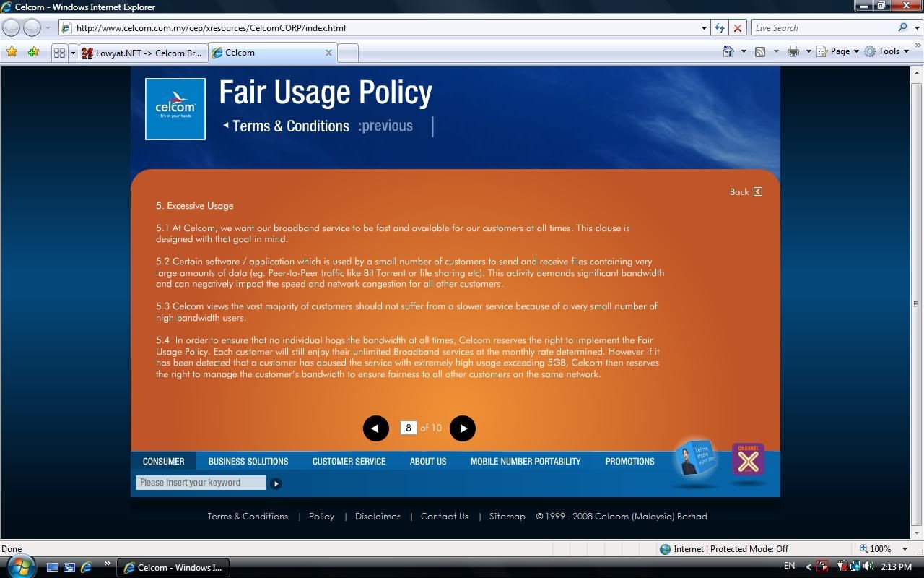This screenshot has height=578, width=924.
Task: Click the Internet Protected Mode status
Action: (x=724, y=549)
